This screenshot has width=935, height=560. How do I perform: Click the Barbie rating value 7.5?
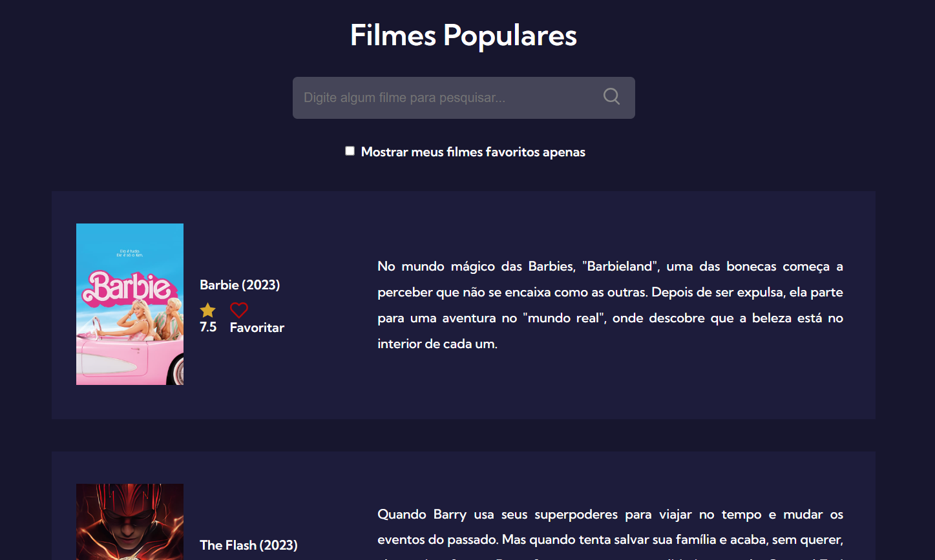[208, 327]
